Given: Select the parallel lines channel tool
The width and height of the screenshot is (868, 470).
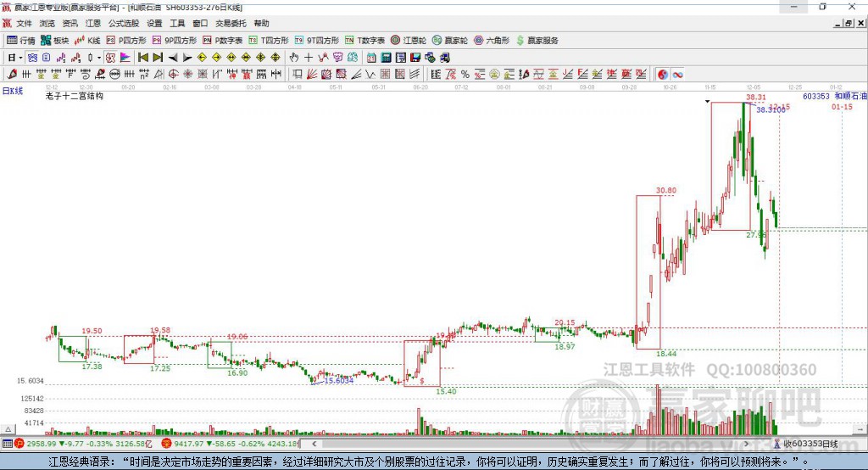Looking at the screenshot, I should (415, 75).
